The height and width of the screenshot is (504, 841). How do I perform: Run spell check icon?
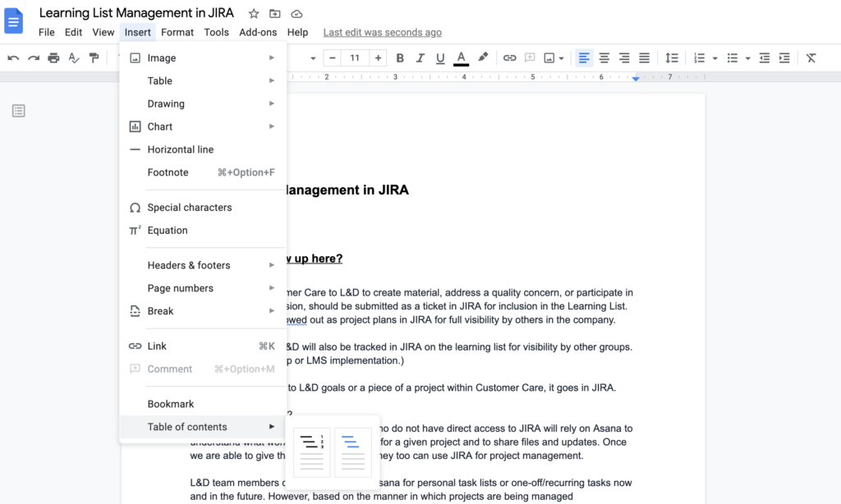point(74,58)
